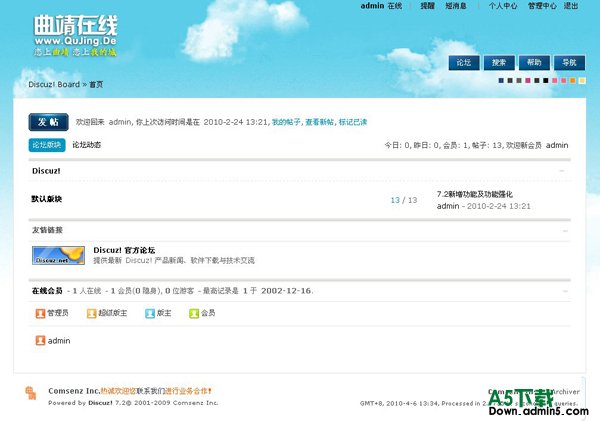Click the GMT+8, 2010-4-6 13:34 timestamp
The image size is (600, 421).
399,403
